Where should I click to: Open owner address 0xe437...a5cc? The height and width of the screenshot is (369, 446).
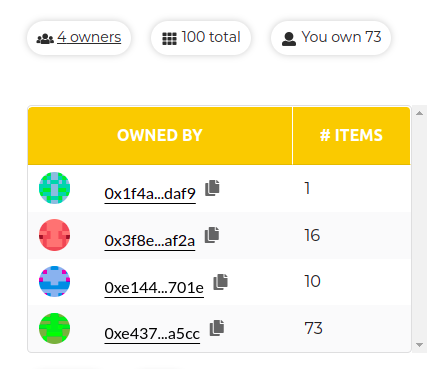(x=152, y=334)
